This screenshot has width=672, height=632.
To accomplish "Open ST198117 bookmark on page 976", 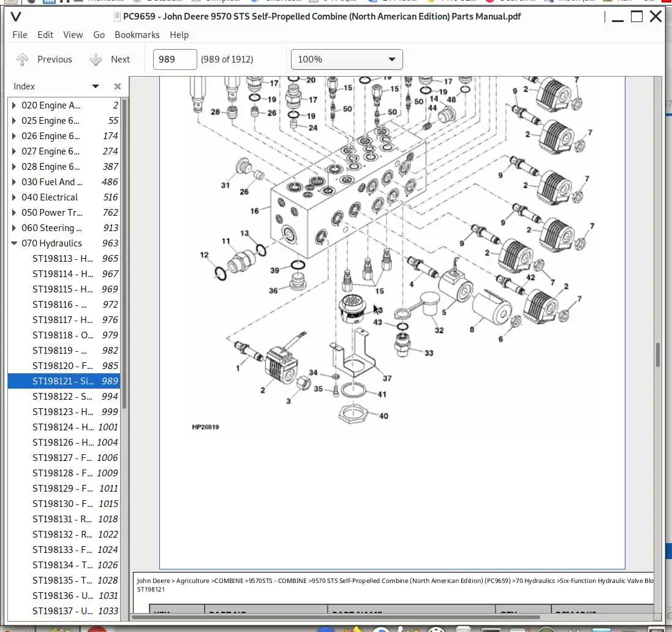I will pyautogui.click(x=64, y=320).
